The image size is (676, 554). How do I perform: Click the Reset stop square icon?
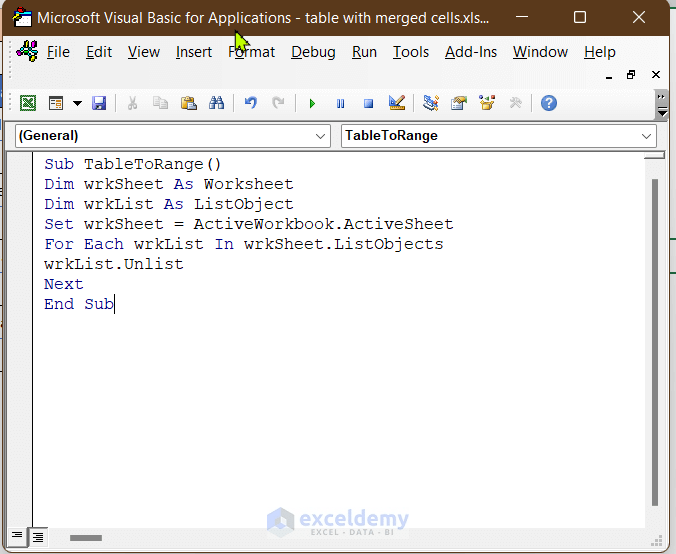369,103
